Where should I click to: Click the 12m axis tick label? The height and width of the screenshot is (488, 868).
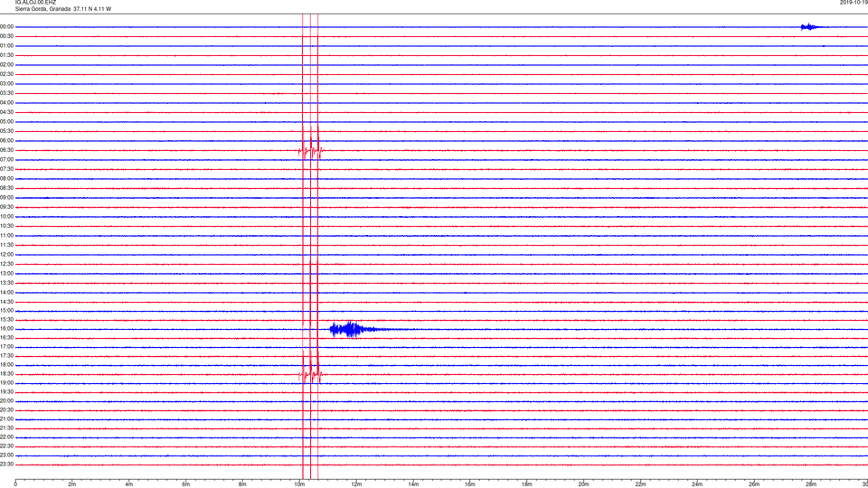click(x=356, y=484)
